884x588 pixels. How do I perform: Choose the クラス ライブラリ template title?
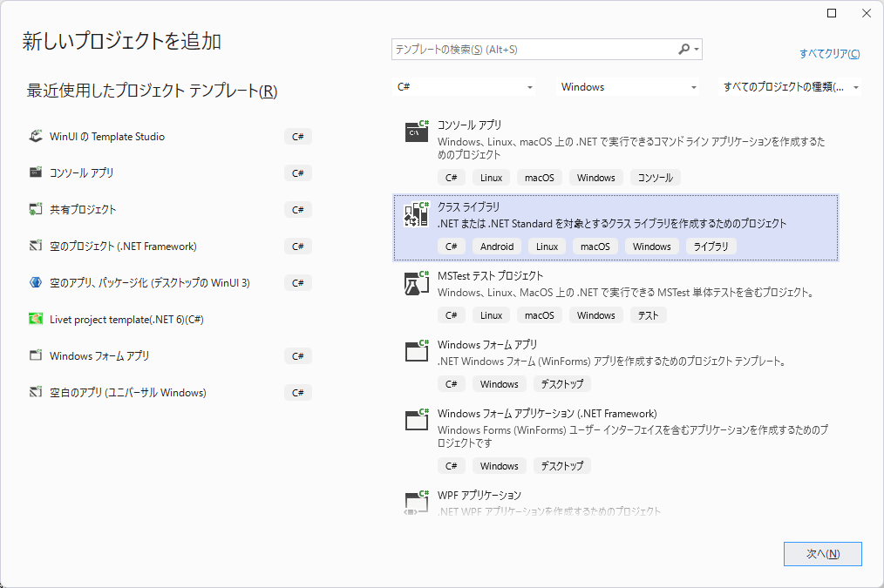[468, 206]
